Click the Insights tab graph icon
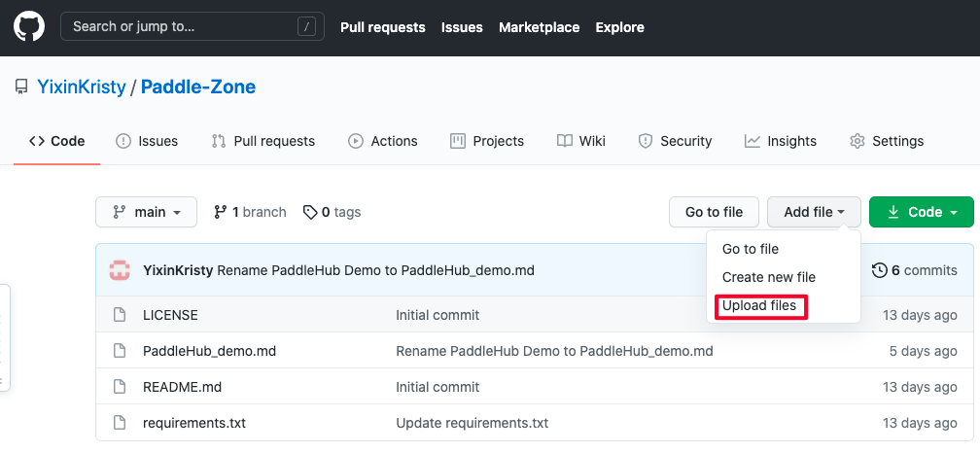Viewport: 980px width, 453px height. click(x=752, y=141)
